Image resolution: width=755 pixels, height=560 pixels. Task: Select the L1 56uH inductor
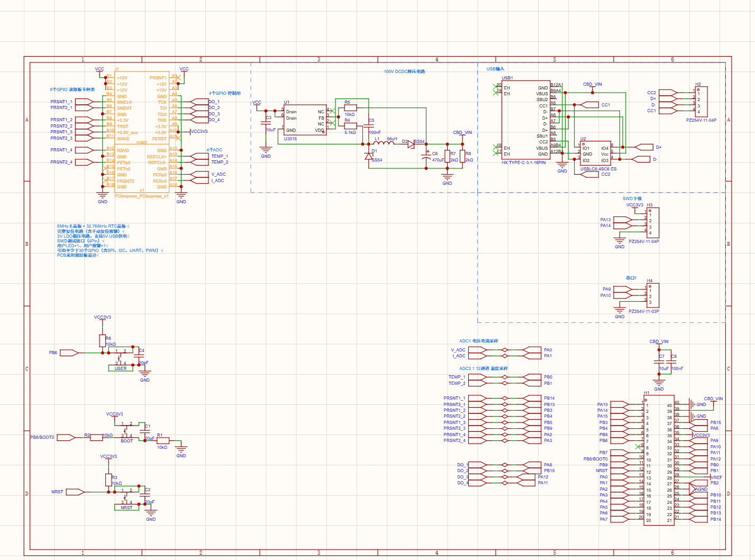(x=384, y=142)
